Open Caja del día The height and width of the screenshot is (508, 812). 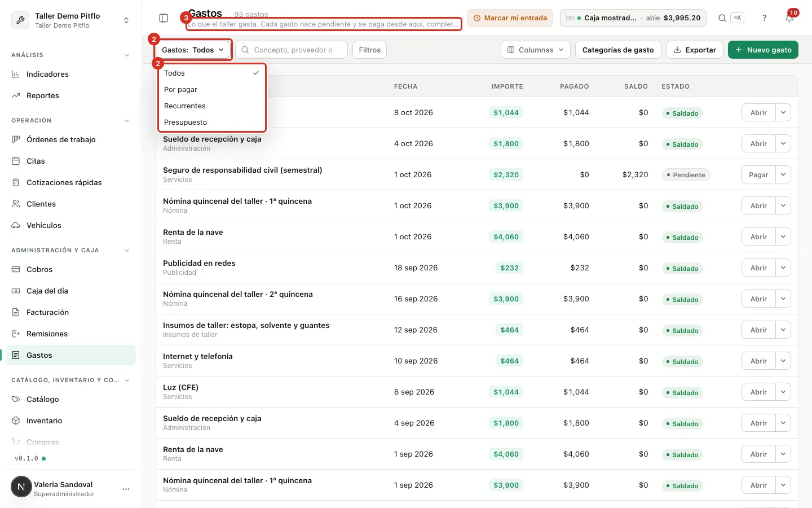click(70, 291)
